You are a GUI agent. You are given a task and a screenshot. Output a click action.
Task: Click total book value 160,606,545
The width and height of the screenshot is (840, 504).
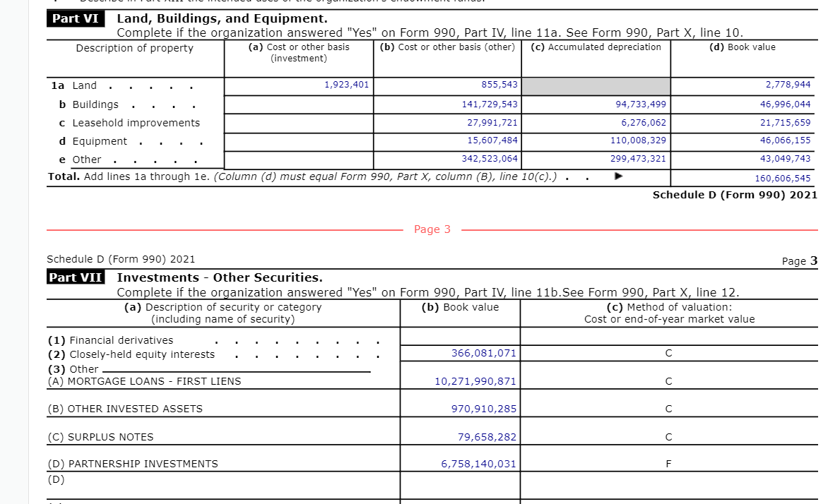click(783, 179)
